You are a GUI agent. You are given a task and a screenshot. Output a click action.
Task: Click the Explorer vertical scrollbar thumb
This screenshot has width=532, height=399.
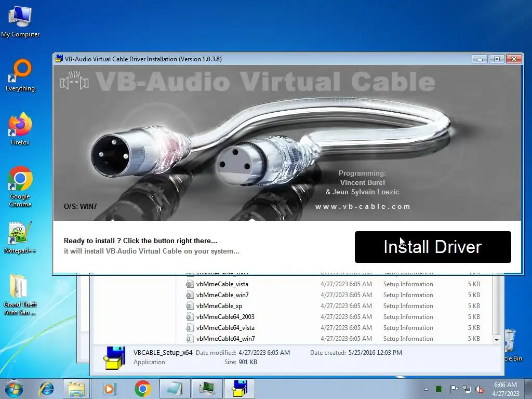point(497,305)
